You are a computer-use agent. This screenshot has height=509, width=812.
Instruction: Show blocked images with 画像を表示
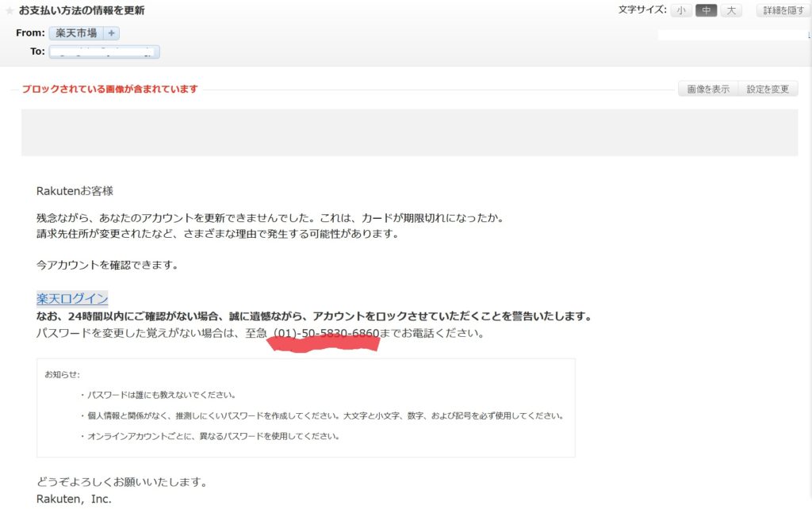(708, 89)
